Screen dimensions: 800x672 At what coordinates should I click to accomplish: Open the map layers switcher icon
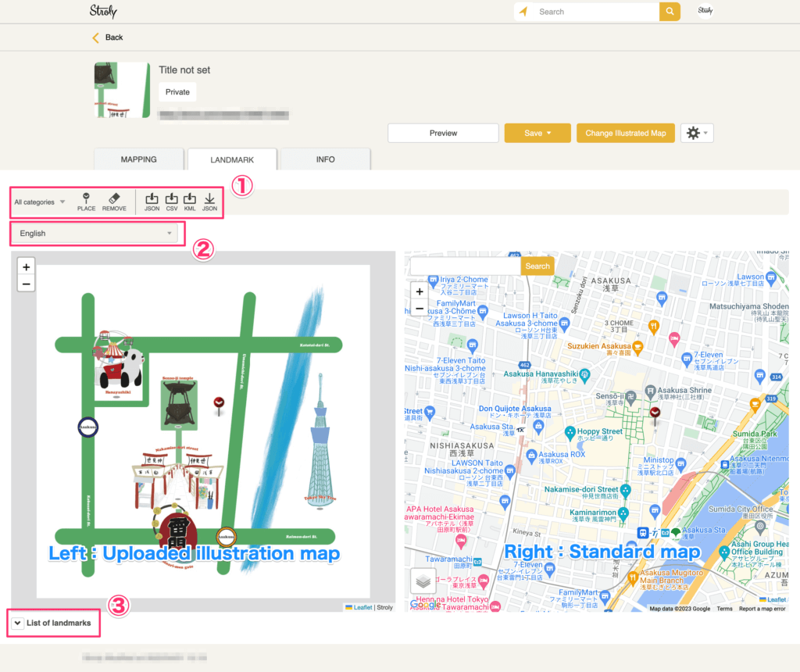click(423, 581)
